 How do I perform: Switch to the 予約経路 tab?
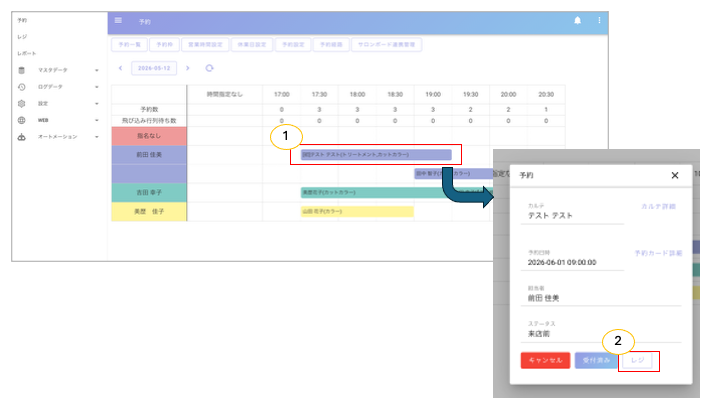click(331, 45)
